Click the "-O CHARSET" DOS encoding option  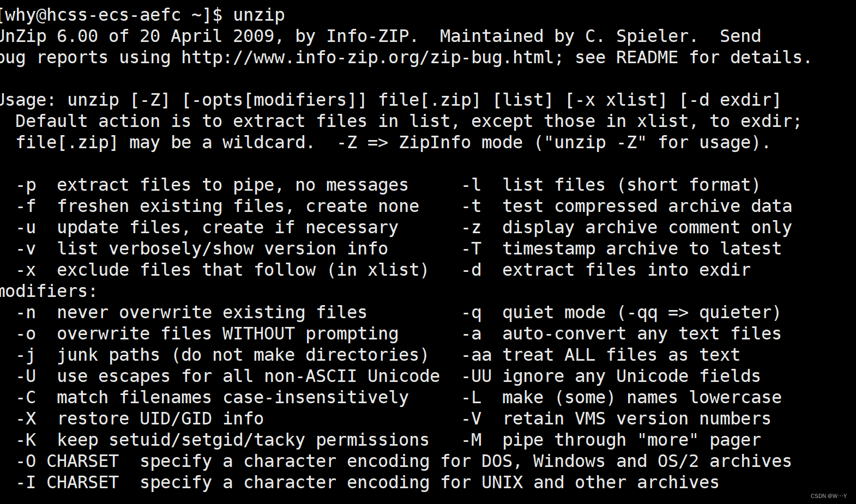[68, 462]
